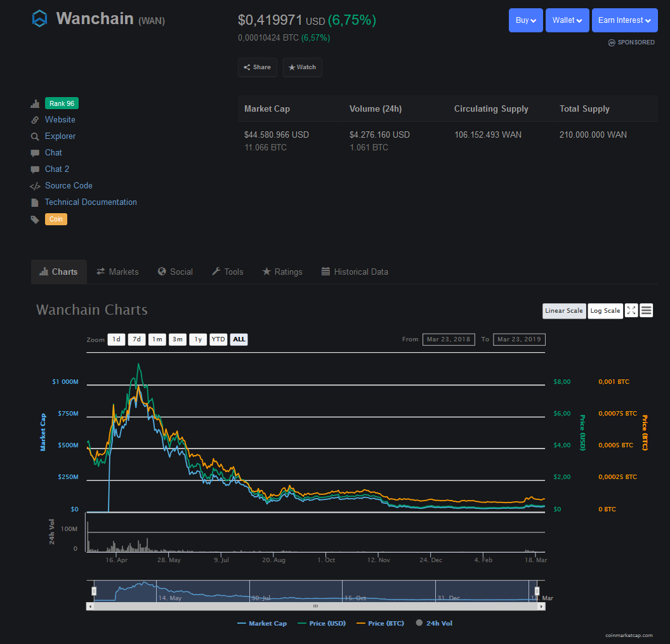
Task: Click the tag icon next to Coin
Action: pyautogui.click(x=35, y=220)
